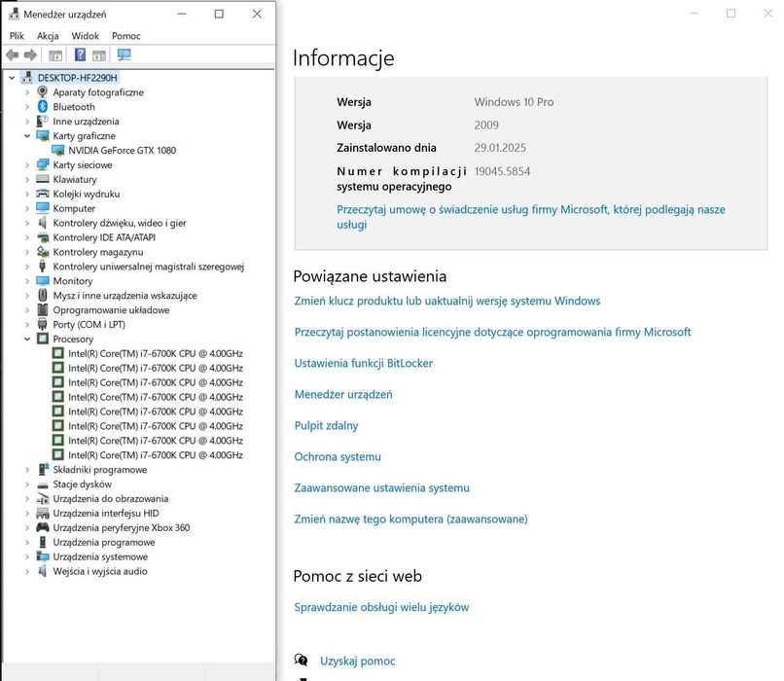The image size is (784, 681).
Task: Select Kontrolery IDE ATA/ATAPI tree item
Action: tap(104, 237)
